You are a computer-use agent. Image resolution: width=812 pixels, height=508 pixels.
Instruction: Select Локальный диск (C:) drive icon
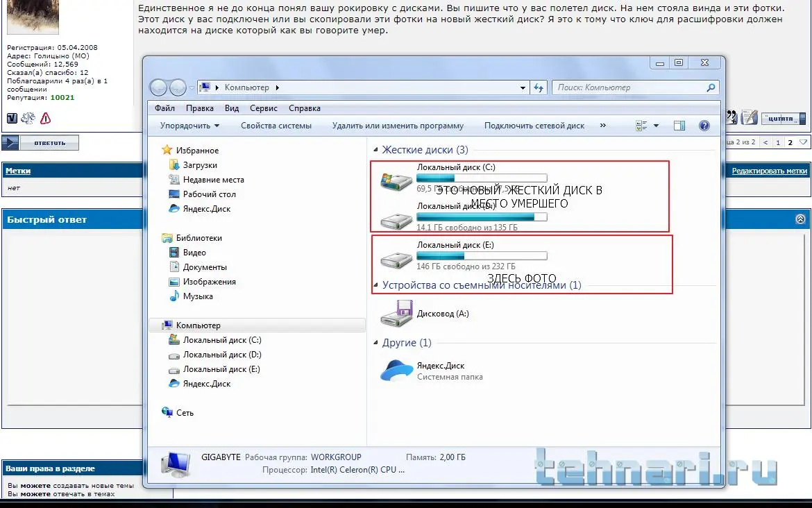pos(396,181)
